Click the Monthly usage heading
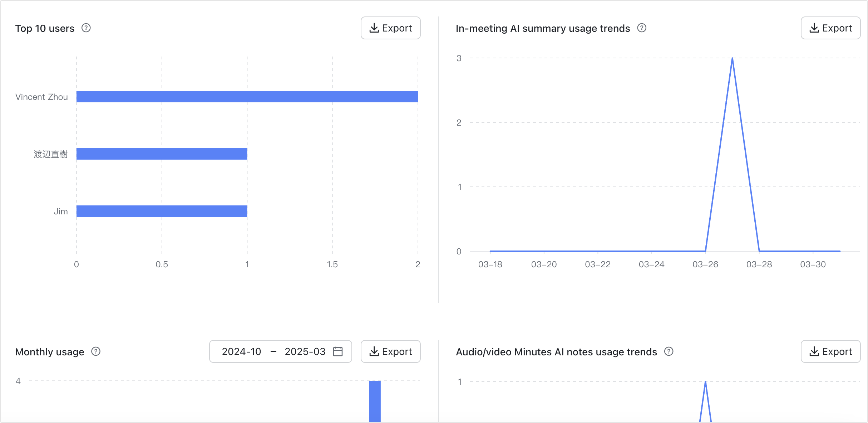The image size is (868, 423). pyautogui.click(x=50, y=352)
